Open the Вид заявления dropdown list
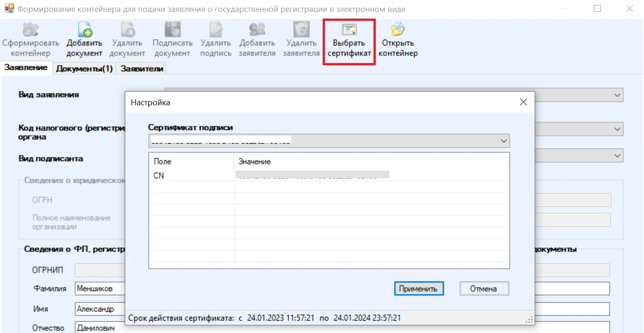The width and height of the screenshot is (644, 333). point(617,95)
